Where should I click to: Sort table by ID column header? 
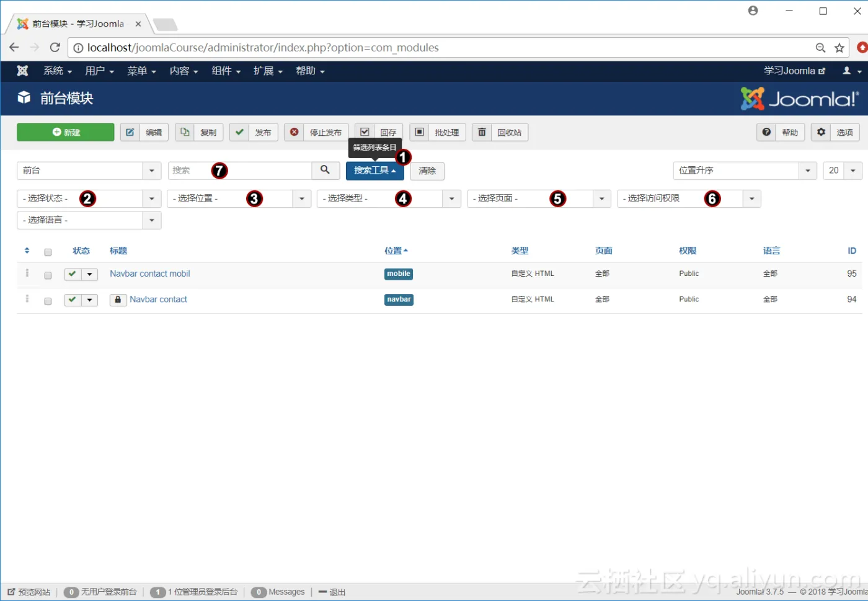(852, 251)
